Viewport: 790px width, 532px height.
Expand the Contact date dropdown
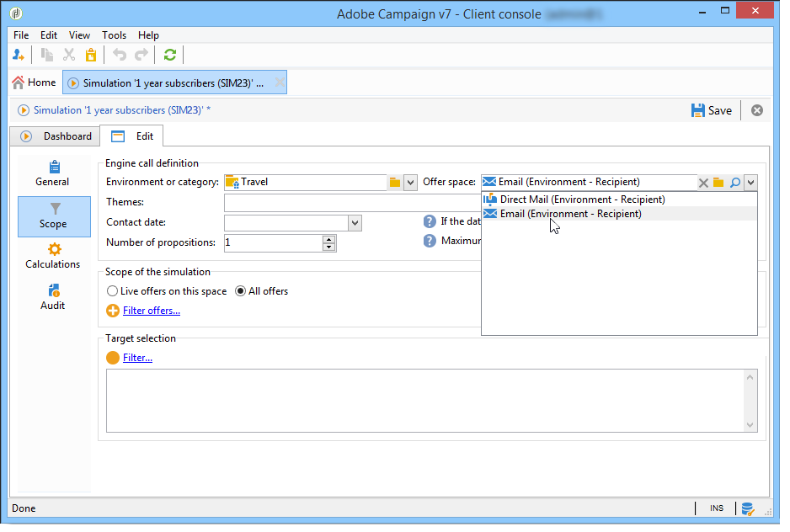click(x=355, y=224)
